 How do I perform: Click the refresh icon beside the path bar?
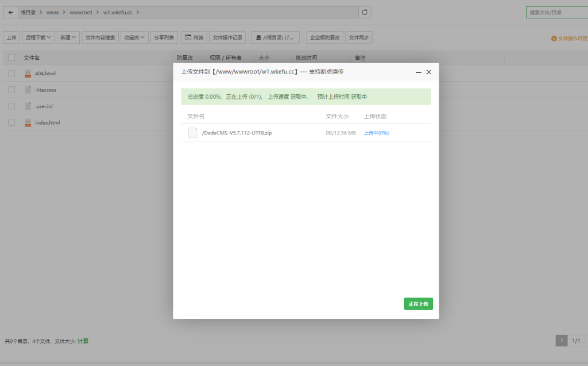(x=364, y=12)
